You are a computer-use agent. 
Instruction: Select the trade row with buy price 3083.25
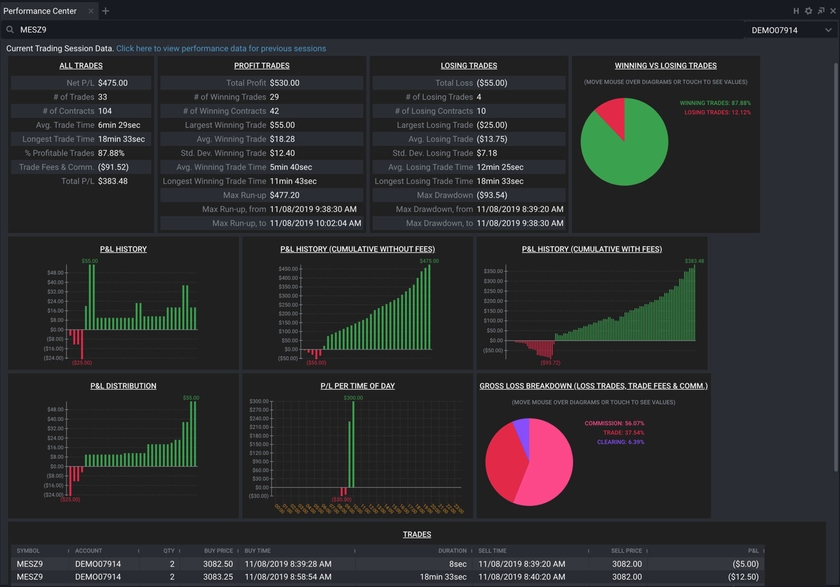[x=400, y=577]
